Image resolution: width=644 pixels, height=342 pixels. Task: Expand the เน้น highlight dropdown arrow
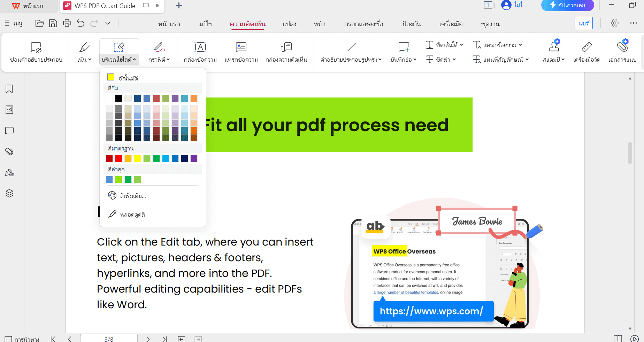coord(90,60)
